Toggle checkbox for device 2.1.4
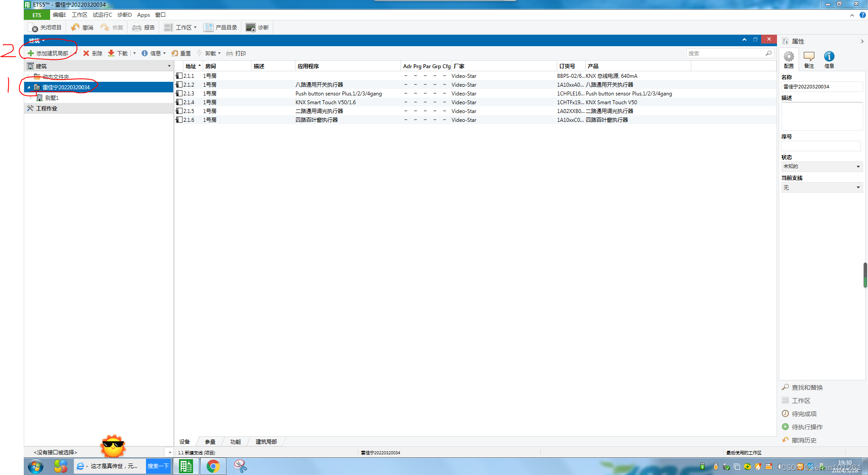Viewport: 868px width, 475px height. click(179, 102)
